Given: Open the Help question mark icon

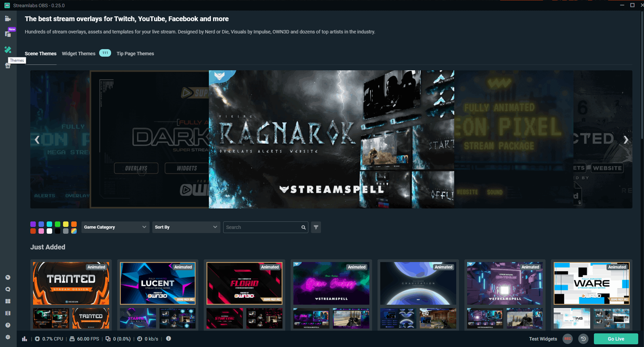Looking at the screenshot, I should (x=8, y=325).
